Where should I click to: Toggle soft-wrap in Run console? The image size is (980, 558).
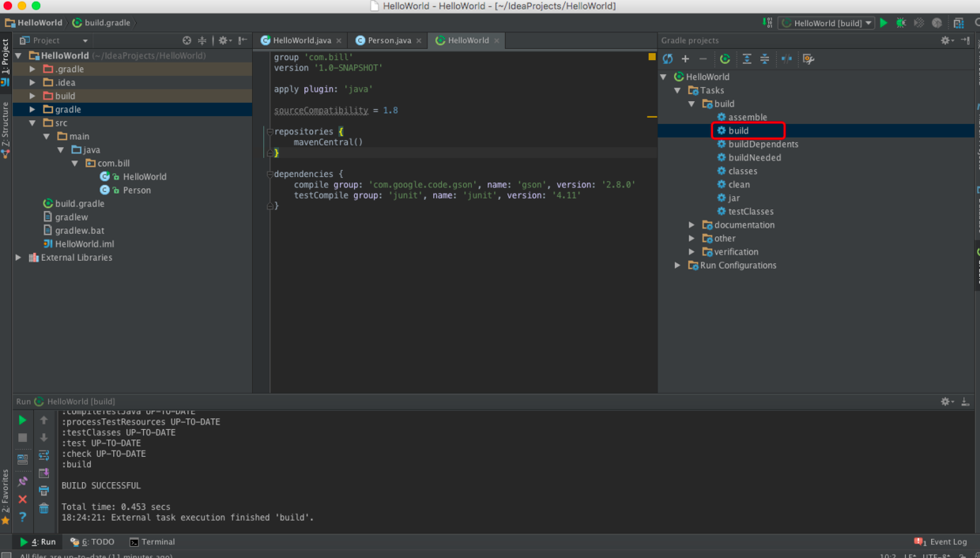pos(44,455)
